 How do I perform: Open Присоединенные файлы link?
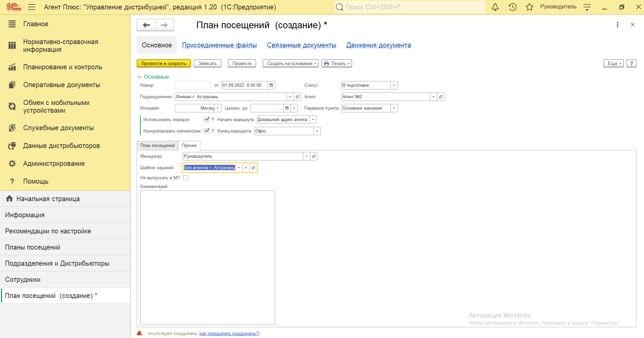[x=219, y=45]
